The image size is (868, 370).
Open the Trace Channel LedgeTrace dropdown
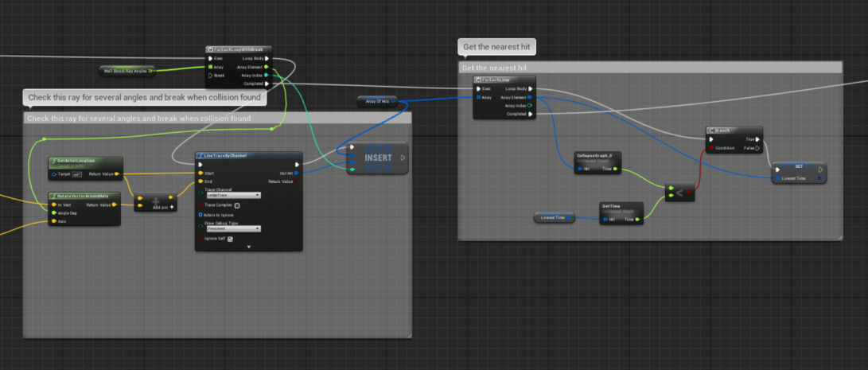click(x=234, y=194)
